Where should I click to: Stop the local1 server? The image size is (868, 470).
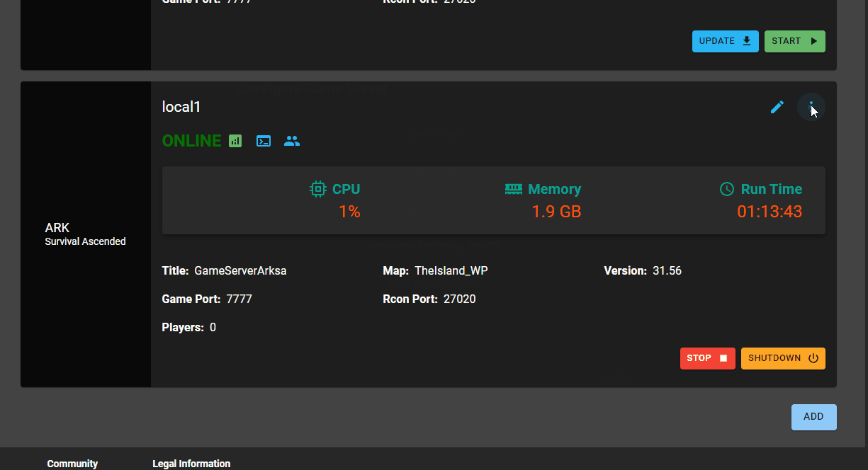(x=708, y=358)
